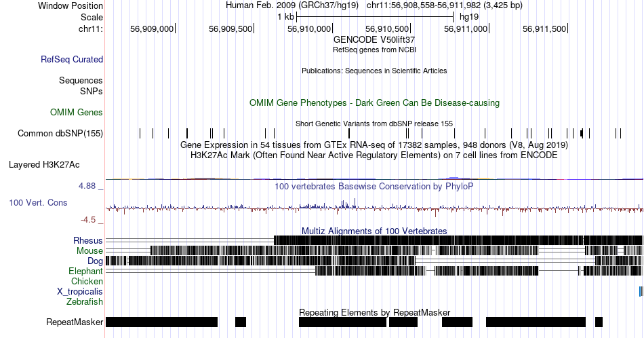Click the Dog species label
This screenshot has width=644, height=338.
click(x=95, y=261)
